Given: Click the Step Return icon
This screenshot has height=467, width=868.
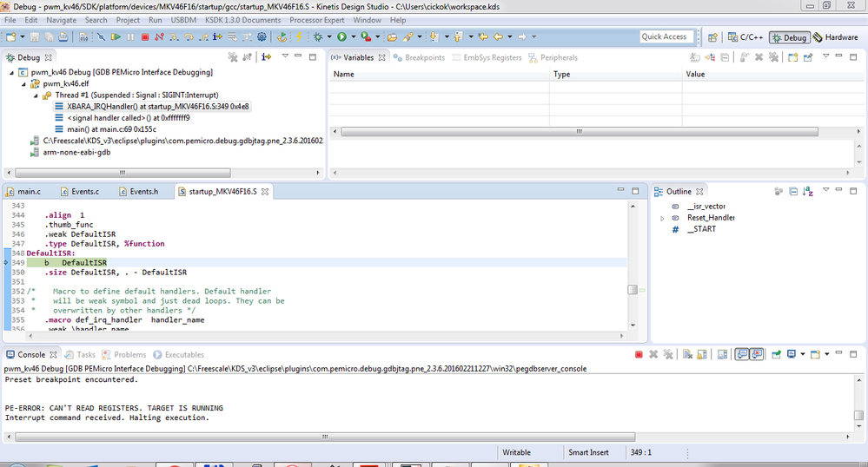Looking at the screenshot, I should tap(203, 37).
